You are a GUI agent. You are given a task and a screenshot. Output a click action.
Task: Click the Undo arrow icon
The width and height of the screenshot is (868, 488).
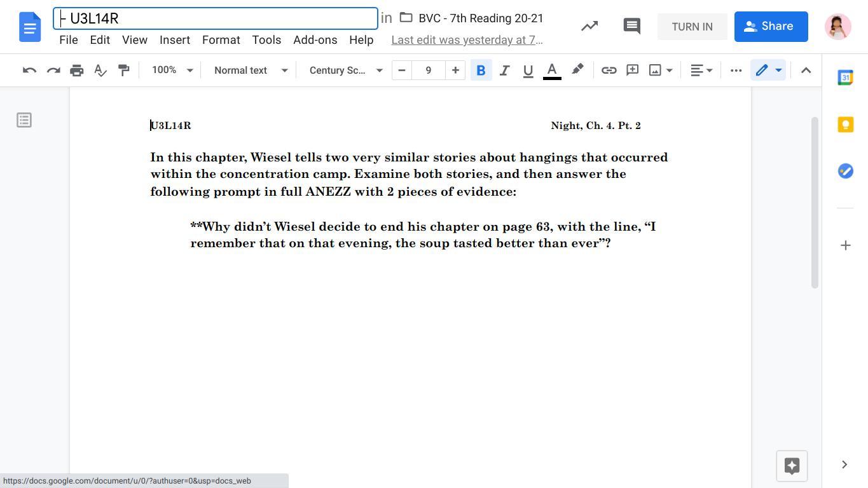pyautogui.click(x=29, y=71)
